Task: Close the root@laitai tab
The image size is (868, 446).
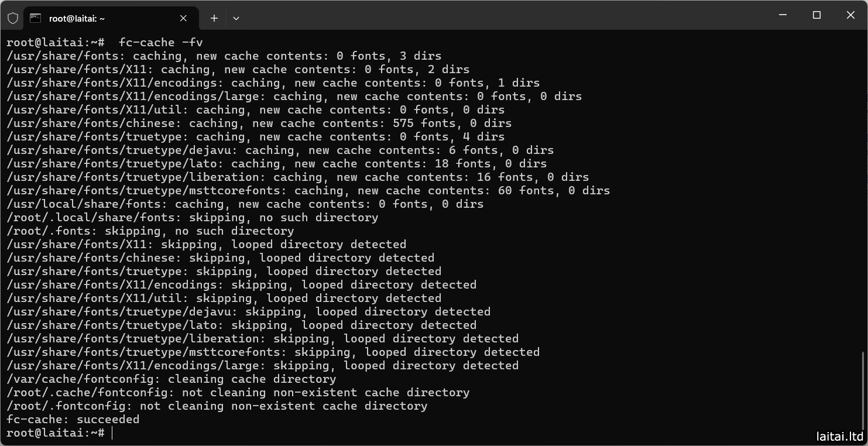Action: click(183, 18)
